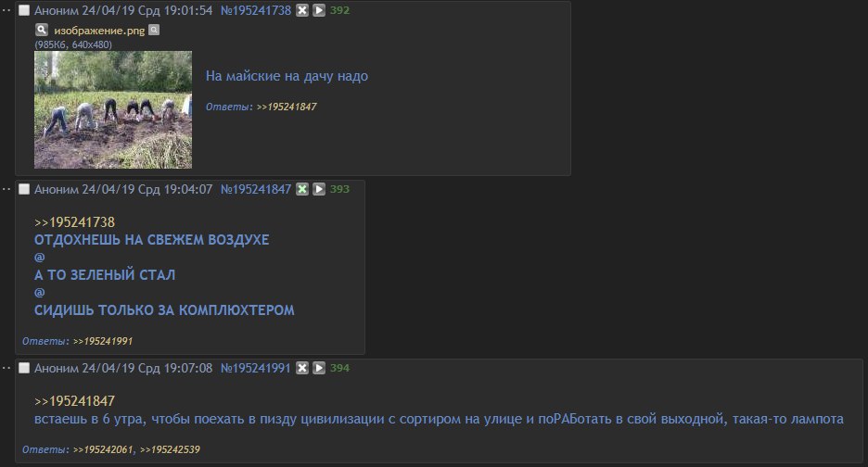868x467 pixels.
Task: Click the arrow icon on post №195241738
Action: pos(319,10)
